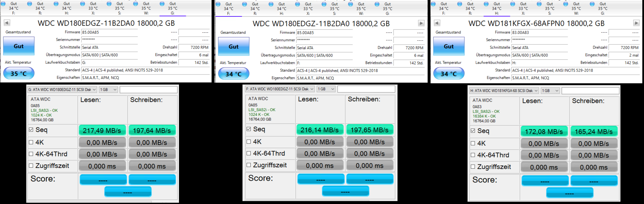This screenshot has height=204, width=644.
Task: Open the 1 GB size dropdown in the F: benchmark
Action: (326, 89)
